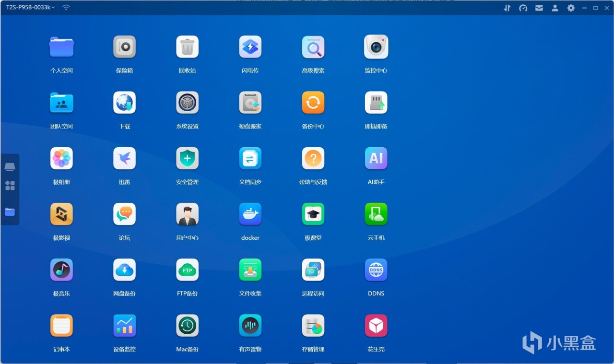Viewport: 614px width, 364px height.
Task: Open the 极影视 video app
Action: pyautogui.click(x=61, y=214)
